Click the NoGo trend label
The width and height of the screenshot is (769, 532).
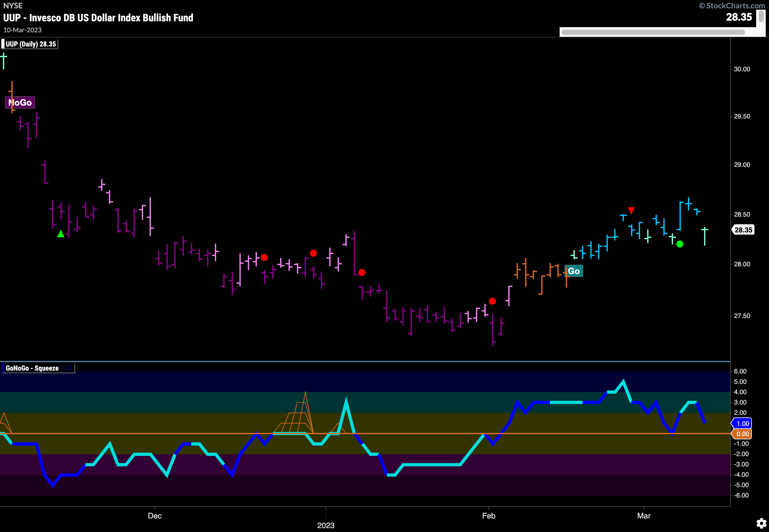pos(20,102)
